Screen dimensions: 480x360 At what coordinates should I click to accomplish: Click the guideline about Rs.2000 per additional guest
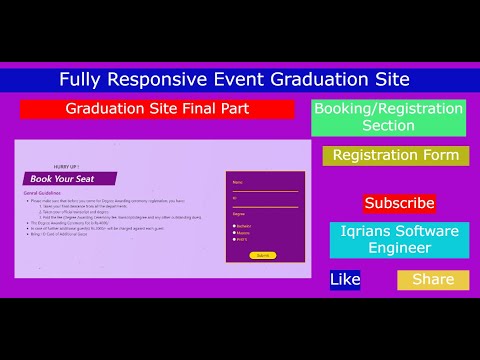[x=97, y=229]
